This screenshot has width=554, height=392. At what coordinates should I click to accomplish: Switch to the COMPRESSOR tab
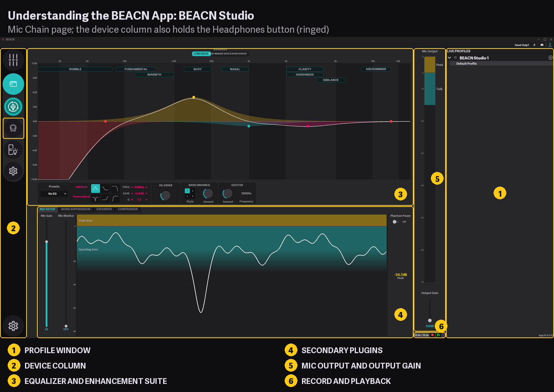point(128,209)
